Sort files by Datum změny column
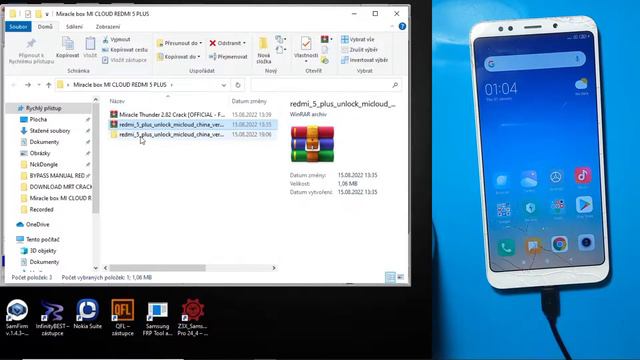This screenshot has height=360, width=640. (x=249, y=101)
